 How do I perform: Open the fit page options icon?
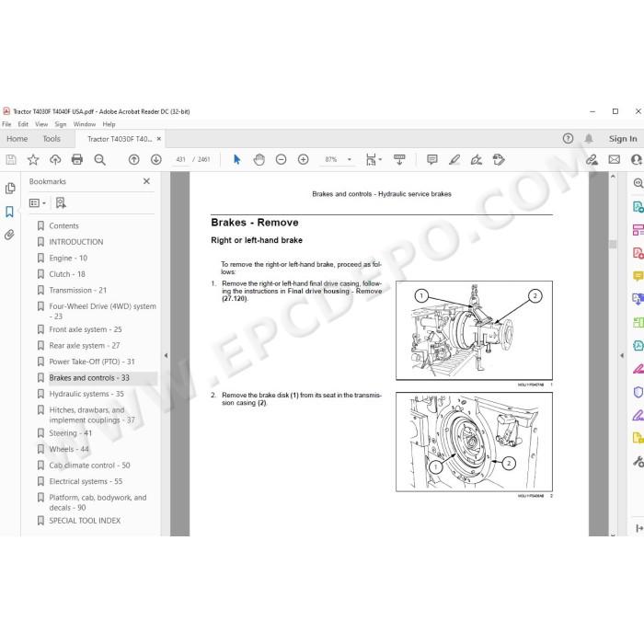coord(373,159)
